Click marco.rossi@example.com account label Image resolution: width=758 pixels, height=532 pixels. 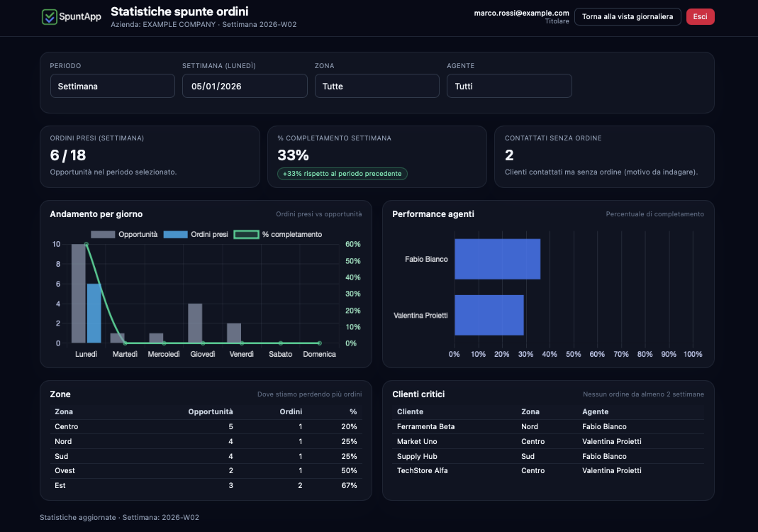[522, 13]
